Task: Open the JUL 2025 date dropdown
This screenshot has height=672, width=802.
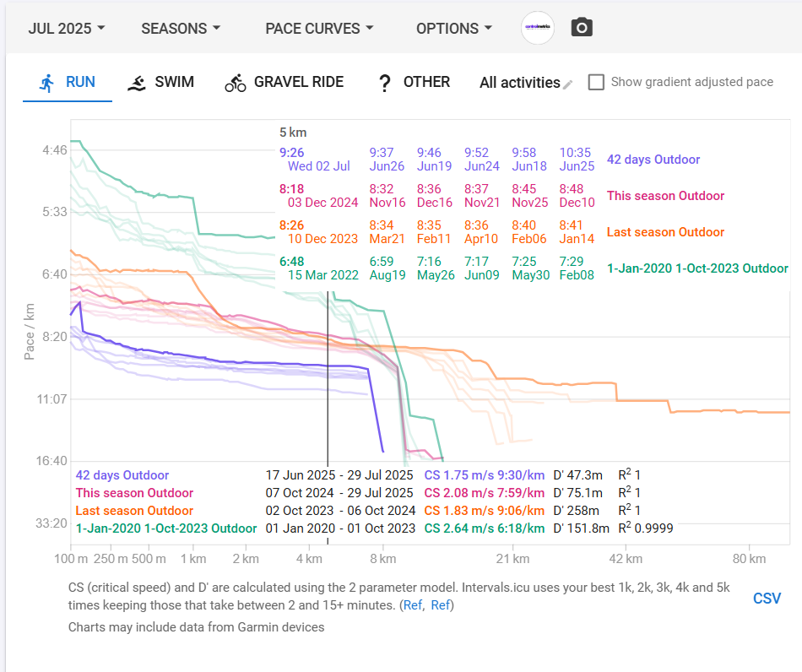Action: point(67,28)
